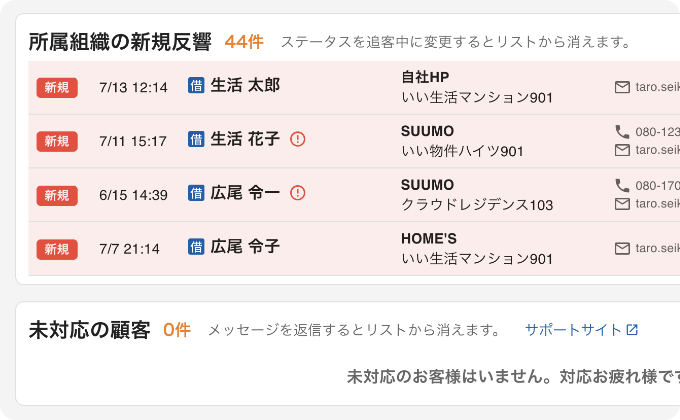
Task: Click the phone icon in 広尾 令一 row
Action: coord(622,185)
